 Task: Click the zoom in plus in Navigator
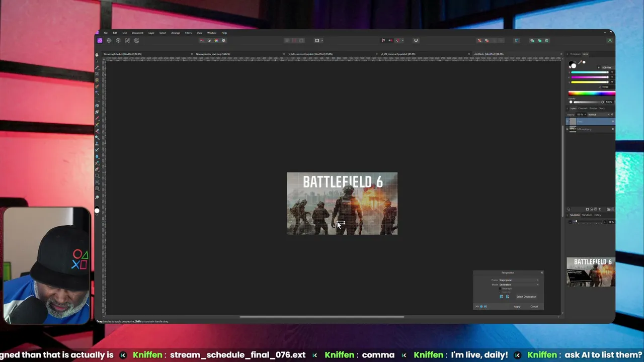click(x=606, y=222)
